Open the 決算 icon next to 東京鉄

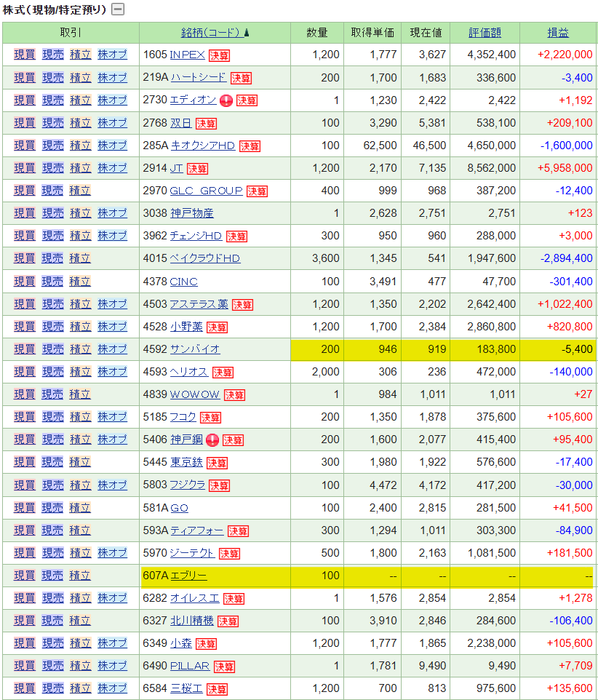pyautogui.click(x=218, y=463)
